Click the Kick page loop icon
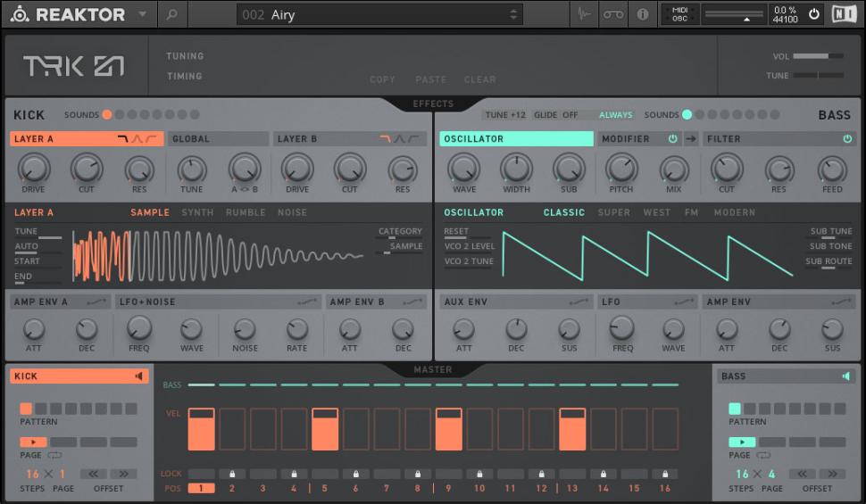The width and height of the screenshot is (866, 504). (x=54, y=456)
